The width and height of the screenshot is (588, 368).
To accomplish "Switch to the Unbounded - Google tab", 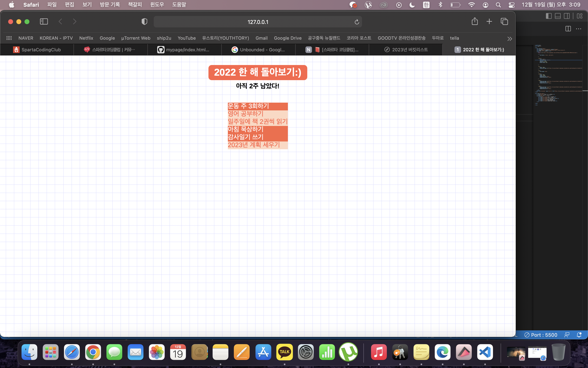I will [x=258, y=50].
